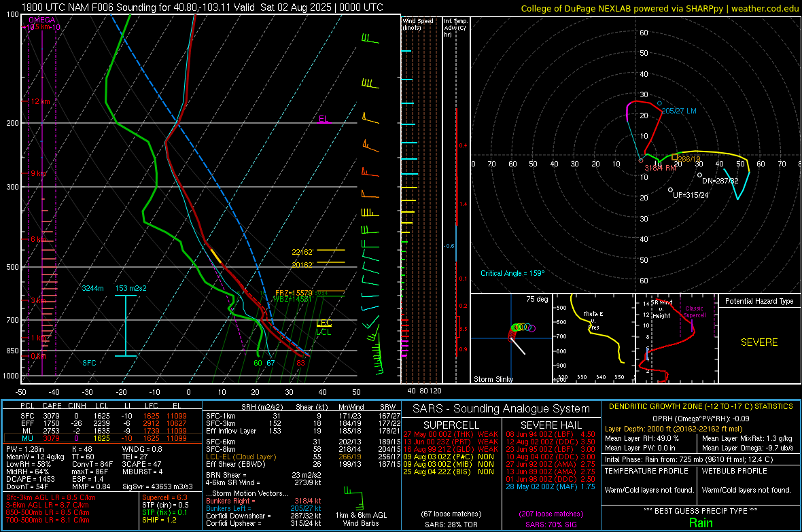The height and width of the screenshot is (532, 802).
Task: Click the SFC parcel row CAPE value 3079
Action: pos(51,416)
